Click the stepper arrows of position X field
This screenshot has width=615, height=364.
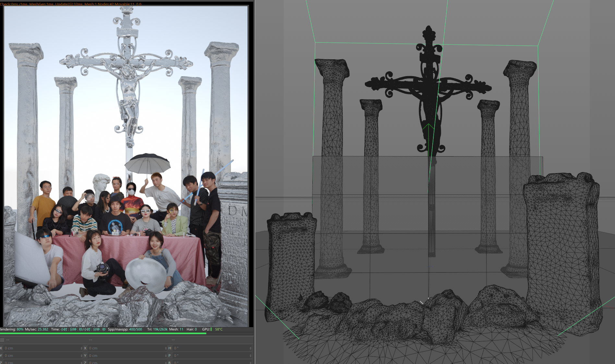click(x=81, y=348)
